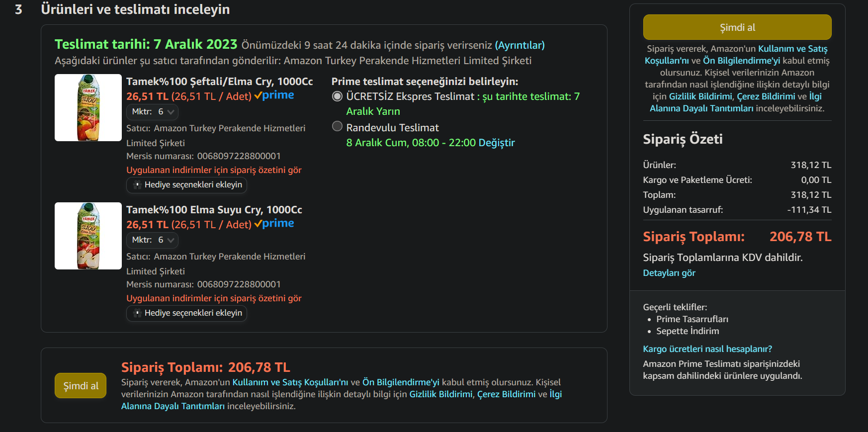Viewport: 868px width, 432px height.
Task: Select Randevulu Teslimat radio option
Action: click(338, 127)
